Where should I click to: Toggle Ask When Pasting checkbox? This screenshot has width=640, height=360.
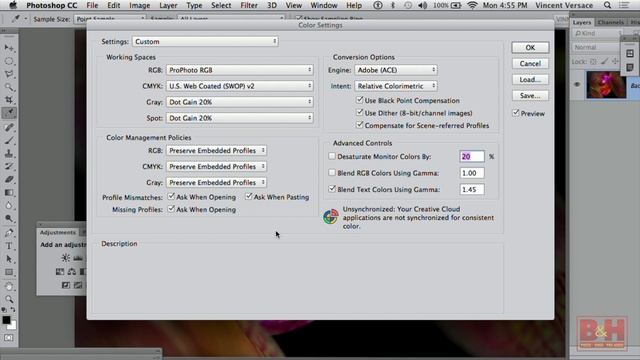click(x=249, y=196)
